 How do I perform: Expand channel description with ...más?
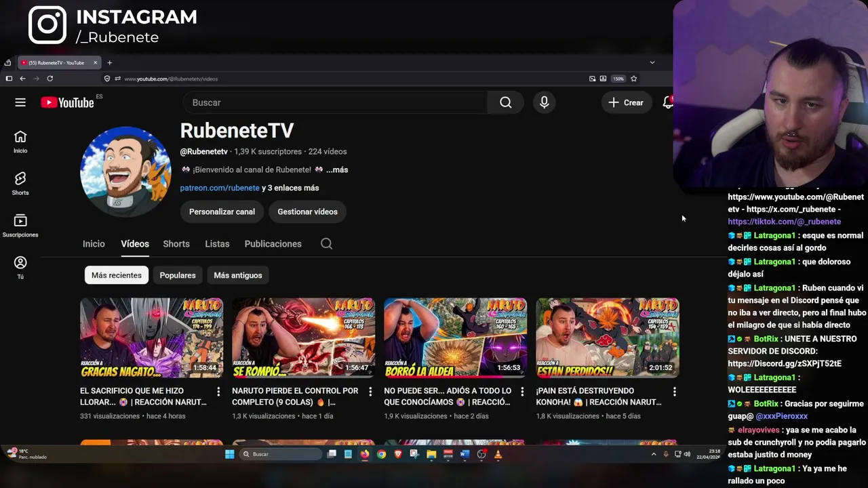[x=337, y=170]
